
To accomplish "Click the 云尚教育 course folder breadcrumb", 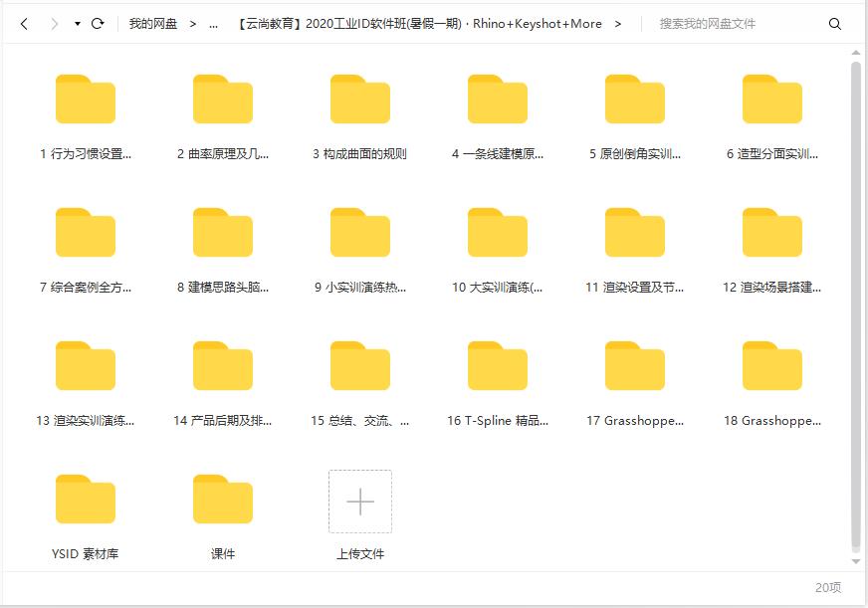I will [419, 24].
